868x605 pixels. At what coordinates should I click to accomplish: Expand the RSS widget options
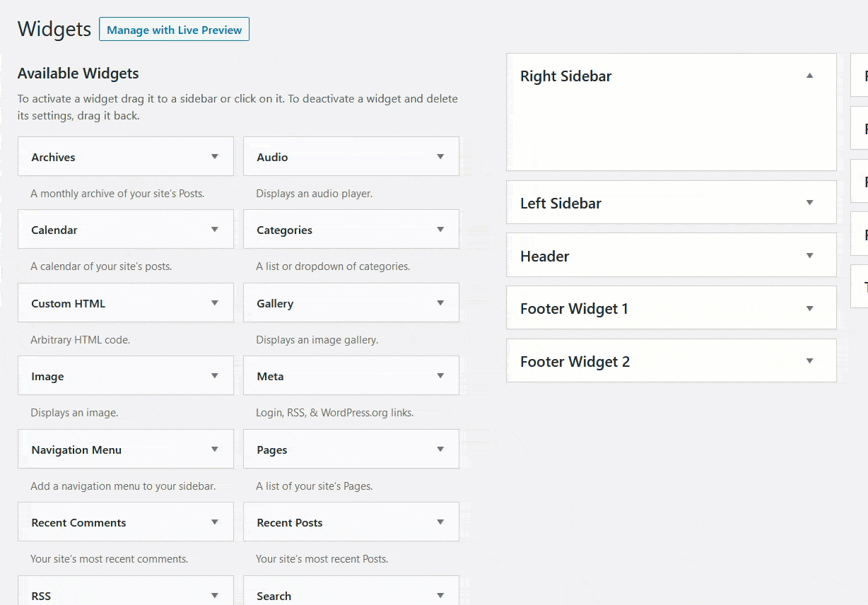(215, 595)
